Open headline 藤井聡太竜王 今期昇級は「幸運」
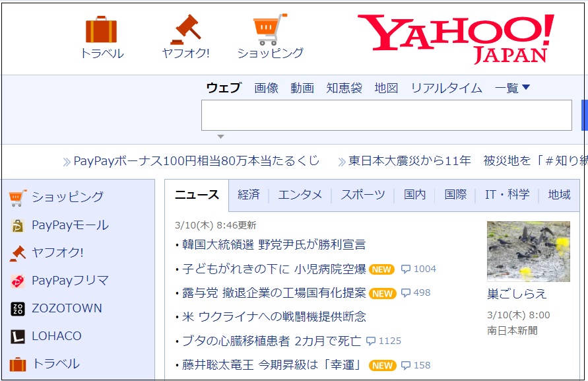Screen dimensions: 588x381 click(271, 365)
